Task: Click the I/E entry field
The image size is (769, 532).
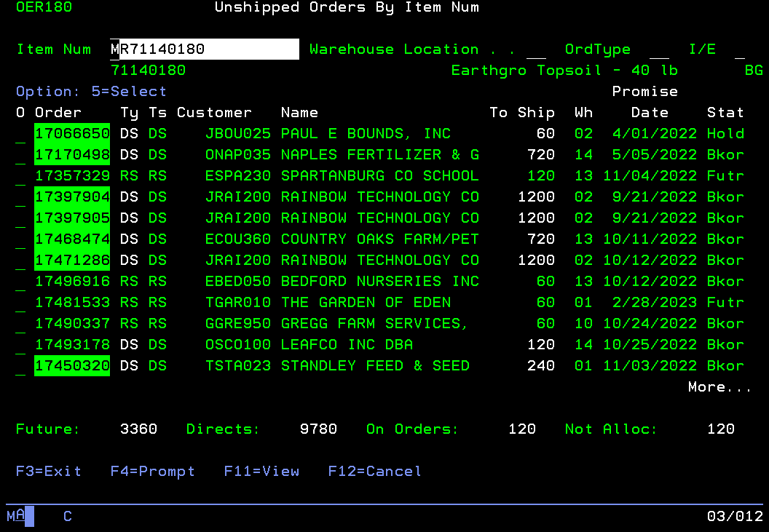Action: 740,50
